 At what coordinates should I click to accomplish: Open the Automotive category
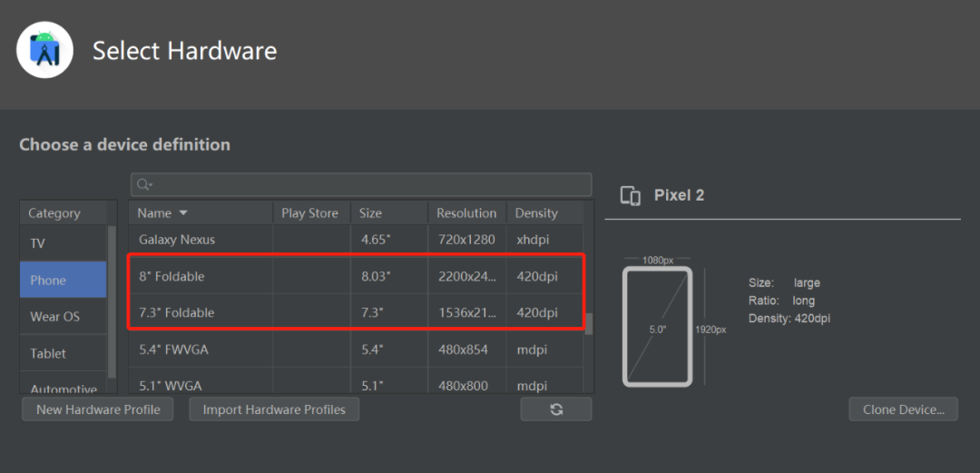pyautogui.click(x=64, y=388)
